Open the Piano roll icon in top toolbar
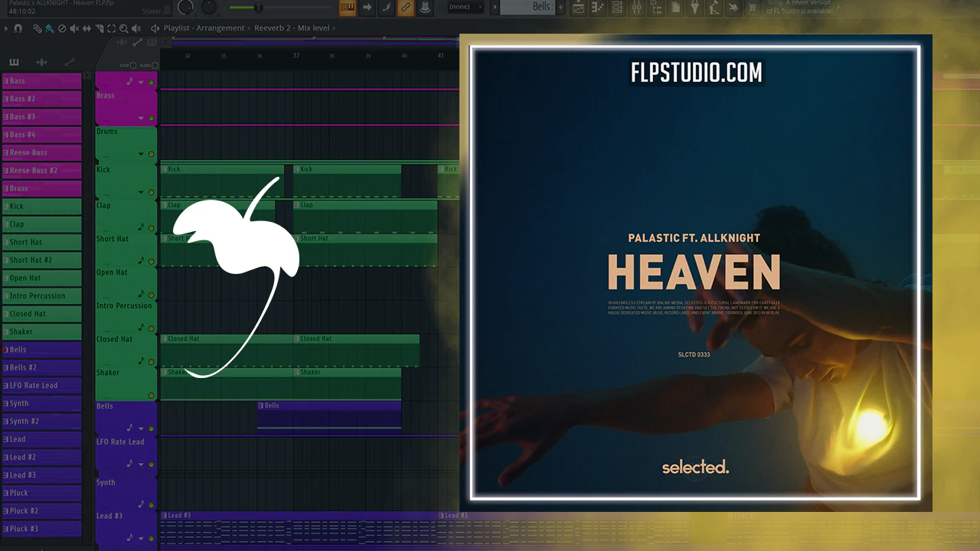The width and height of the screenshot is (980, 551). (x=597, y=7)
